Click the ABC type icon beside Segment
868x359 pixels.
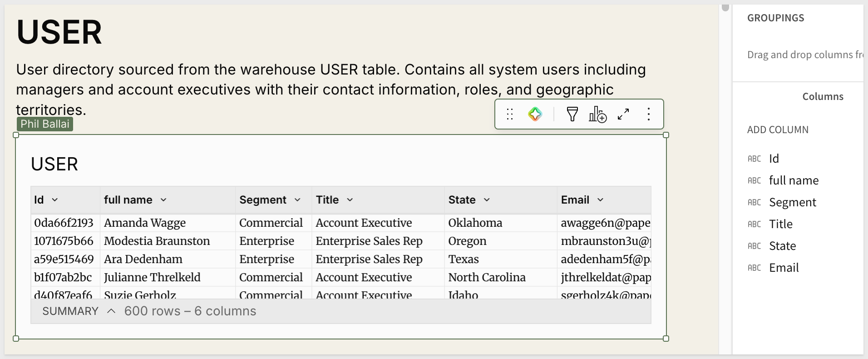[x=754, y=202]
